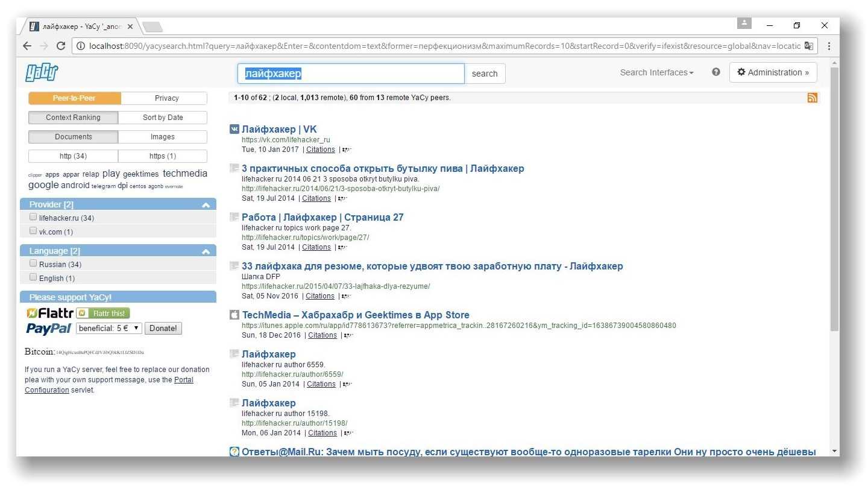Click the page vertical scrollbar
Screen dimensions: 868x486
[834, 199]
